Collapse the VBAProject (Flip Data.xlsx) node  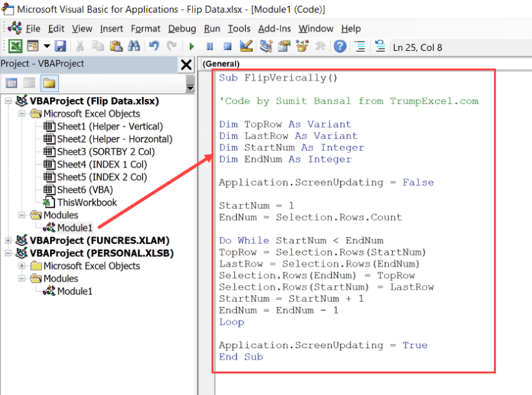(8, 101)
